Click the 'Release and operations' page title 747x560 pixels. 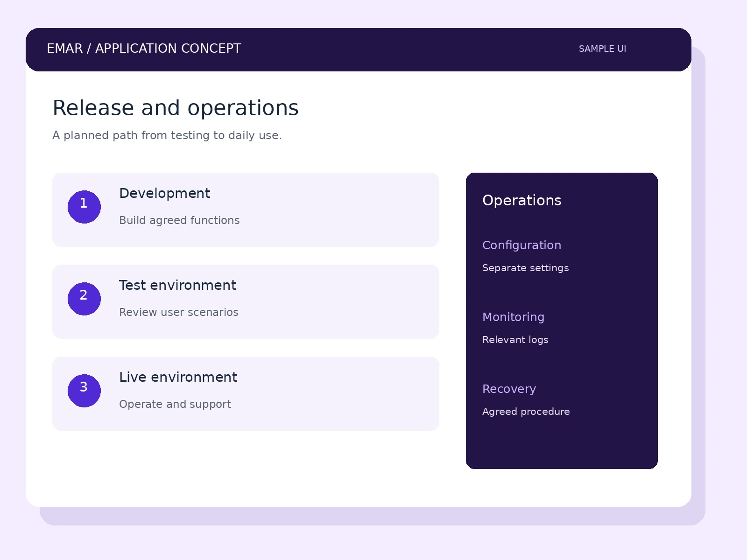click(175, 108)
